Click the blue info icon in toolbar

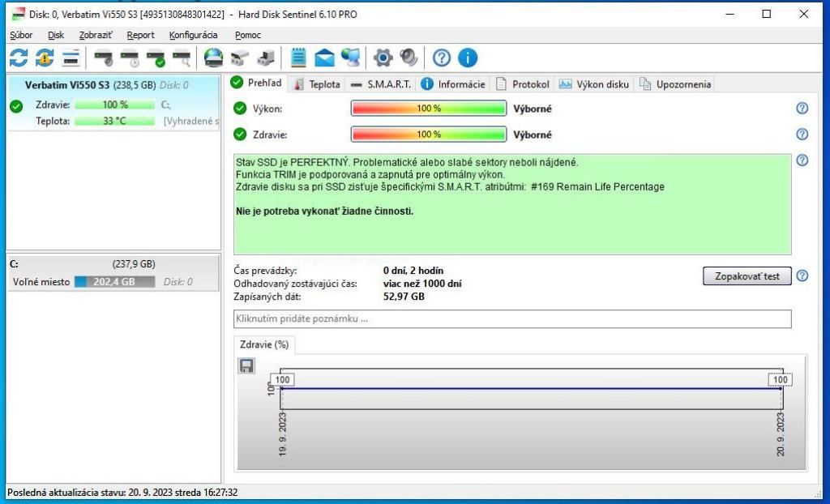[x=468, y=58]
